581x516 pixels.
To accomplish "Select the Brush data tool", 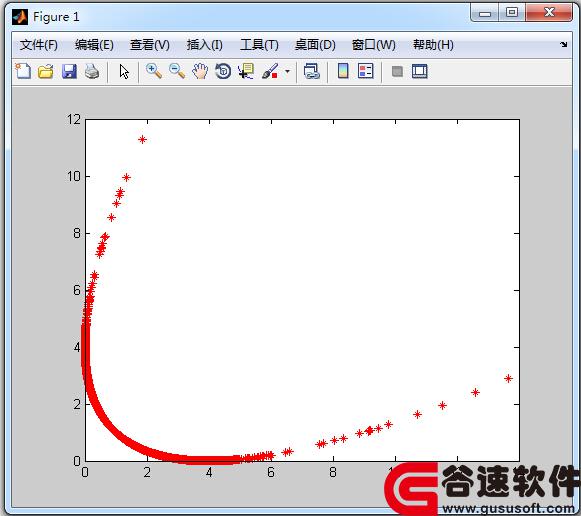I will point(270,71).
